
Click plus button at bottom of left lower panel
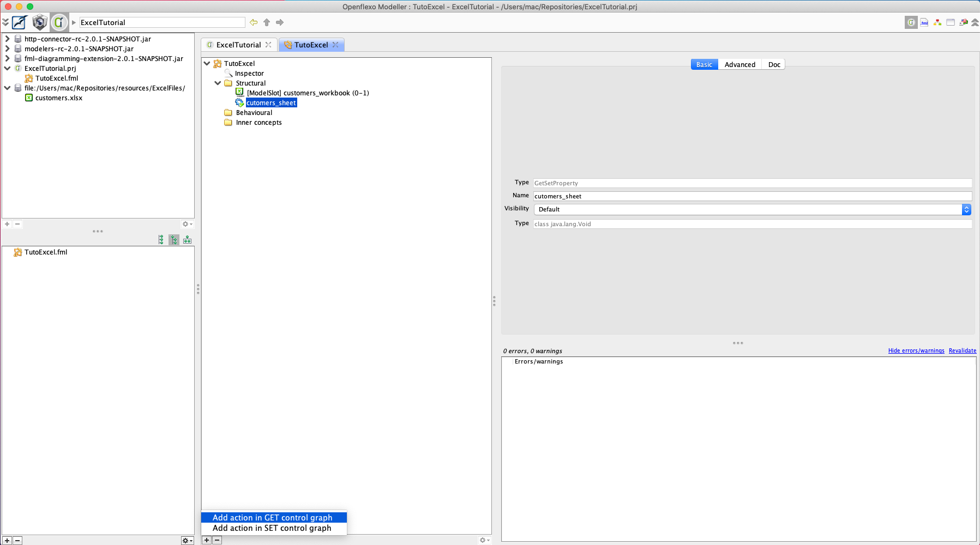tap(7, 541)
